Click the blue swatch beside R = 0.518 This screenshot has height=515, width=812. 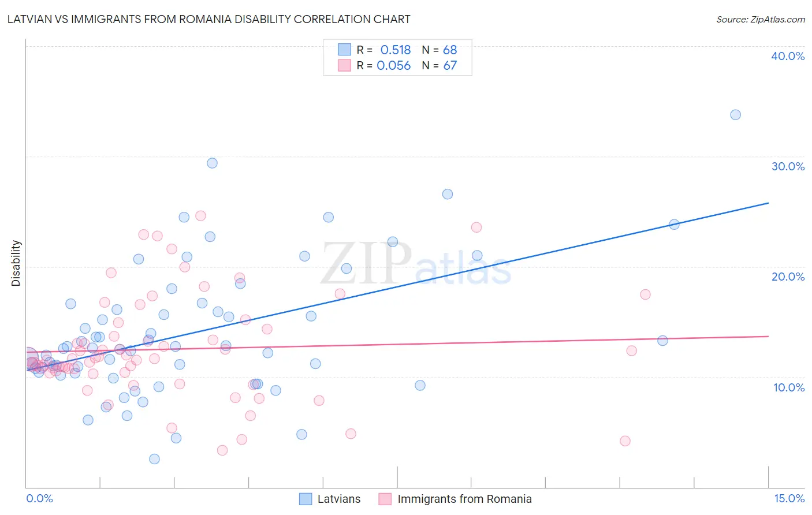click(344, 50)
